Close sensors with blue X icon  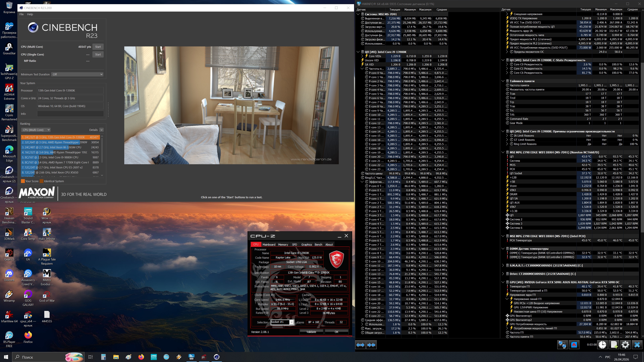[x=637, y=345]
